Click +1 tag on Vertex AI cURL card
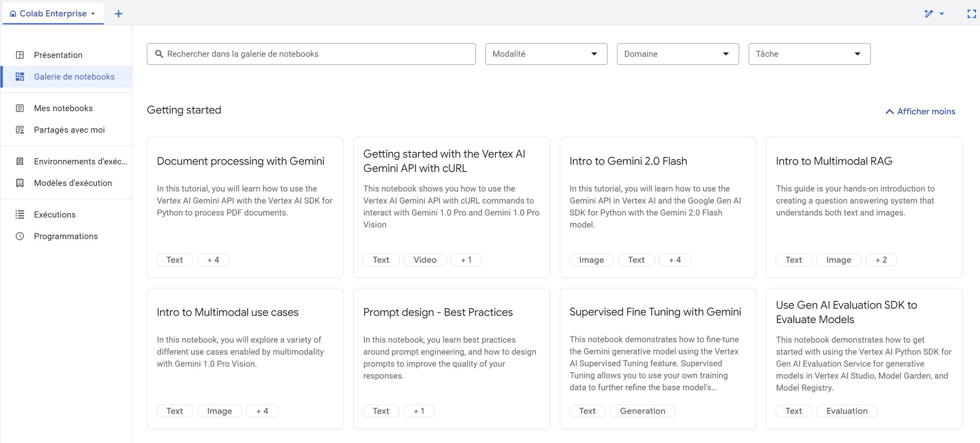 466,260
